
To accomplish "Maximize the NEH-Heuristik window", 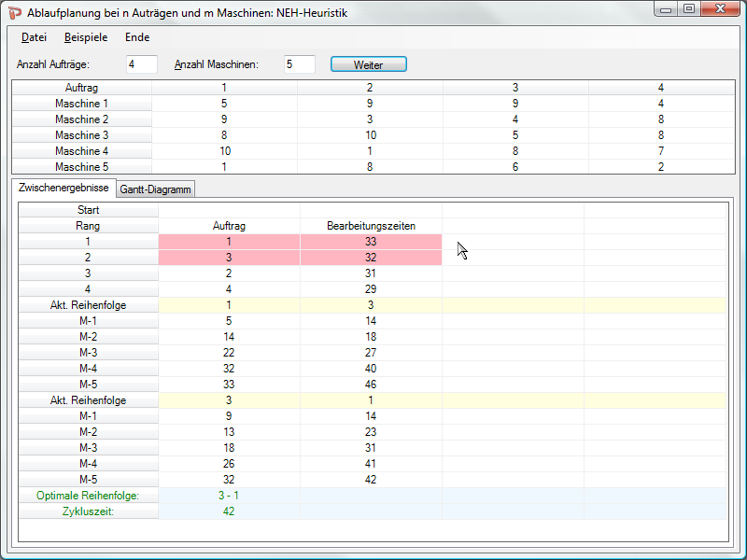I will pyautogui.click(x=689, y=9).
